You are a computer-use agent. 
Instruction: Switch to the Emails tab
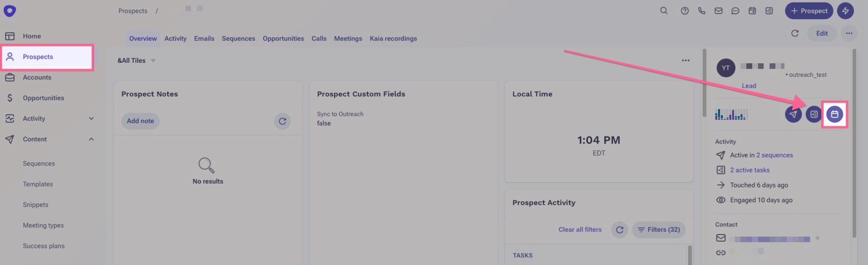click(x=204, y=38)
